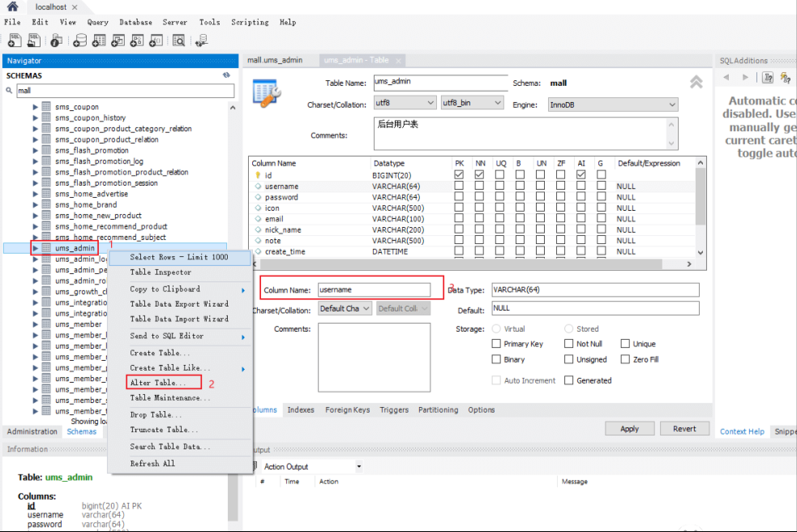The width and height of the screenshot is (797, 532).
Task: Click the Column Name username field
Action: (x=374, y=290)
